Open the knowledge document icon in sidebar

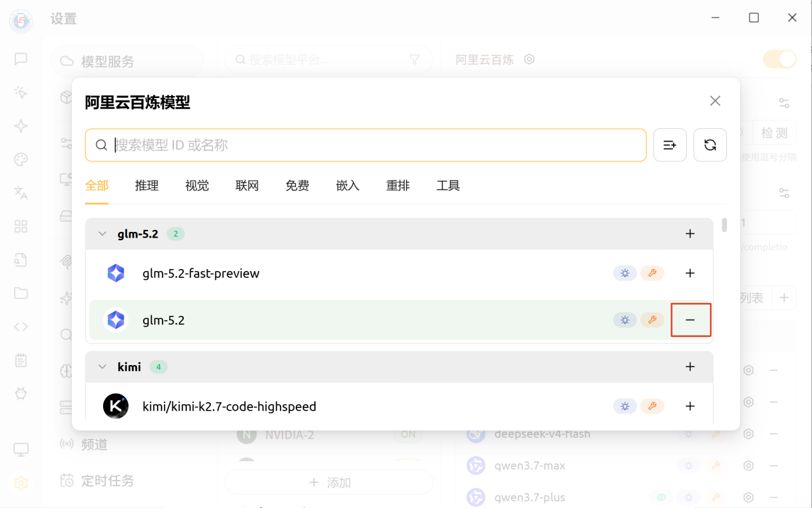[x=21, y=259]
